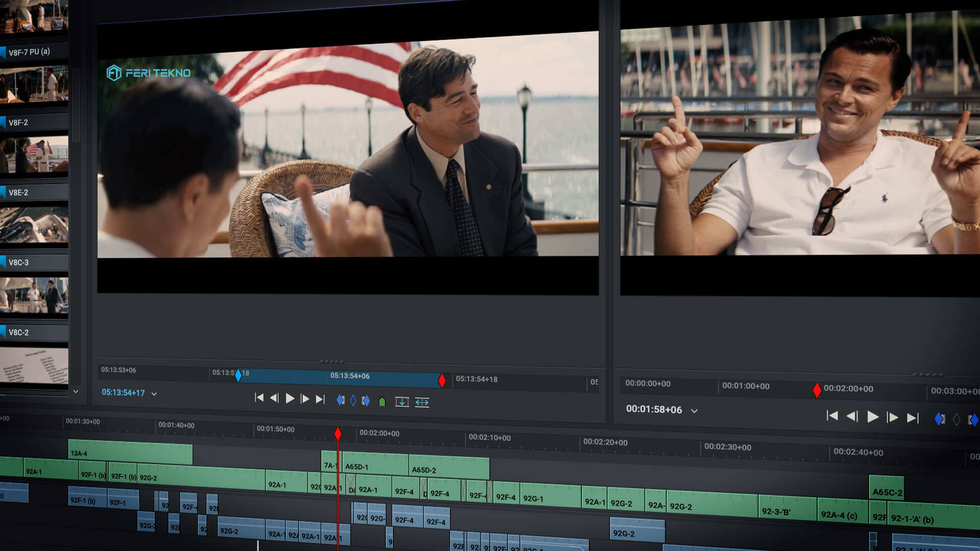Viewport: 980px width, 551px height.
Task: Play the source viewer clip
Action: click(290, 398)
